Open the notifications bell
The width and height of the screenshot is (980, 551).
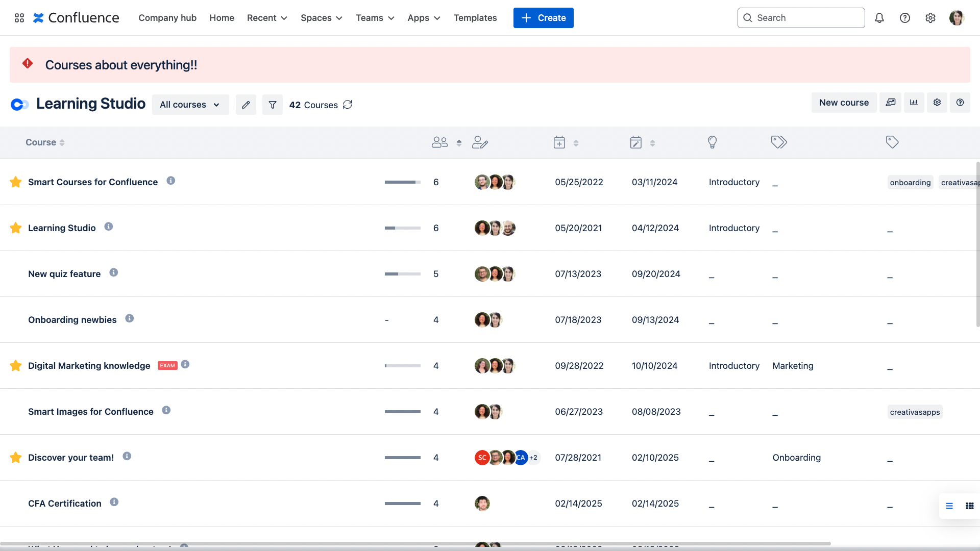879,18
